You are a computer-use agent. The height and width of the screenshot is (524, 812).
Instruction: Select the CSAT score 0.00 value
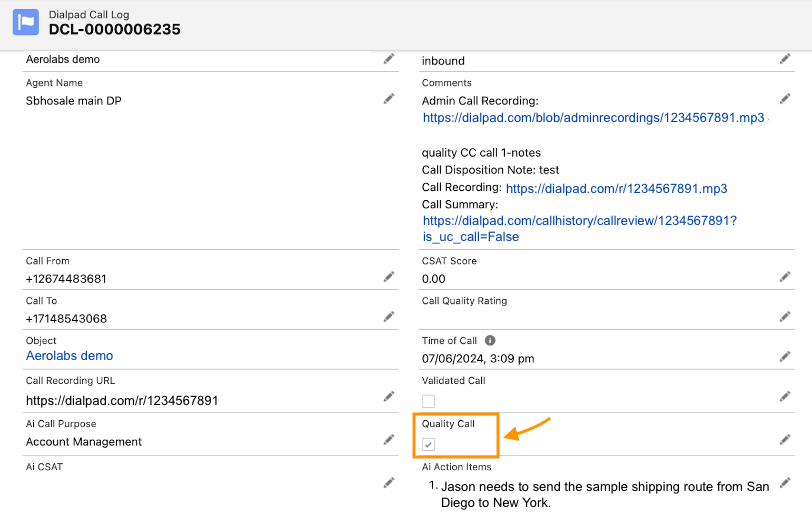pyautogui.click(x=433, y=279)
